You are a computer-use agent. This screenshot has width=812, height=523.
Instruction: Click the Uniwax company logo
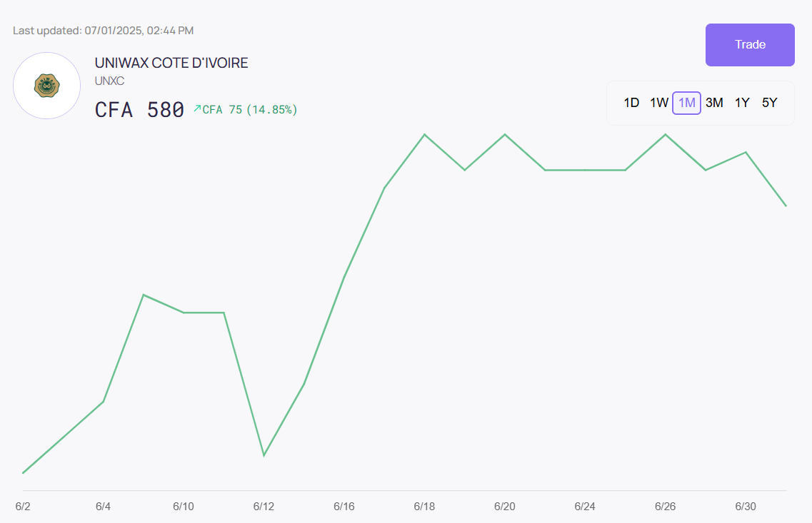coord(46,86)
